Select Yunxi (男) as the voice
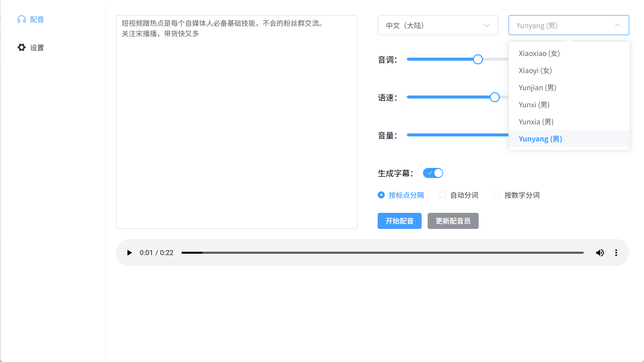 coord(534,105)
